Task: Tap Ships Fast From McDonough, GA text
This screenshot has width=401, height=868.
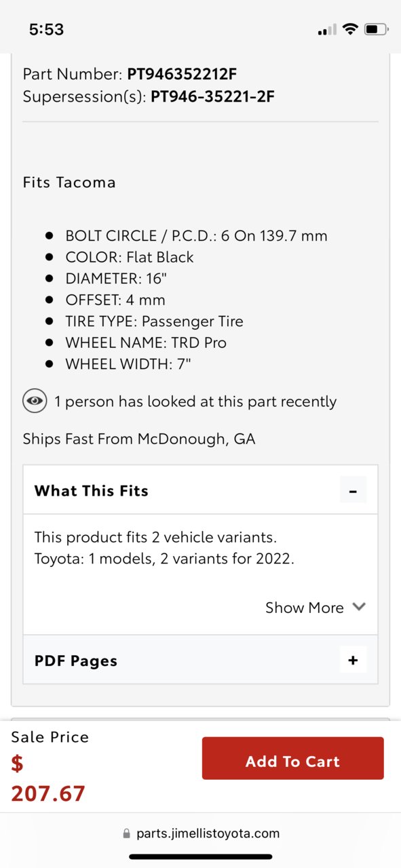Action: tap(139, 439)
